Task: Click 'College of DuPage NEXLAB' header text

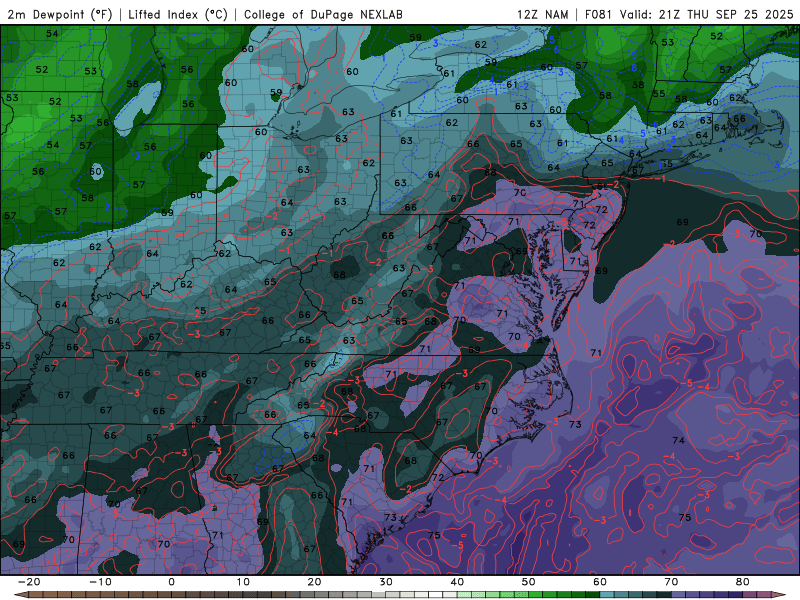Action: [323, 15]
